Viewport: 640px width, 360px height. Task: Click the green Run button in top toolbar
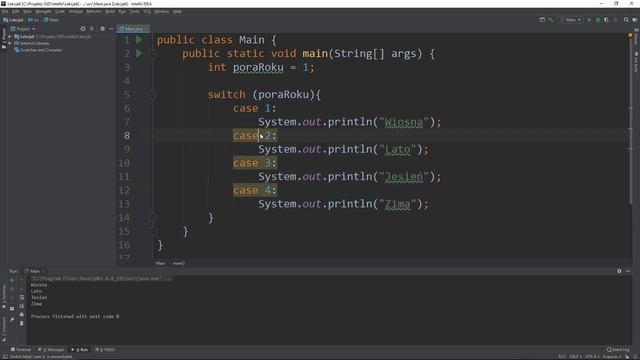pyautogui.click(x=589, y=20)
